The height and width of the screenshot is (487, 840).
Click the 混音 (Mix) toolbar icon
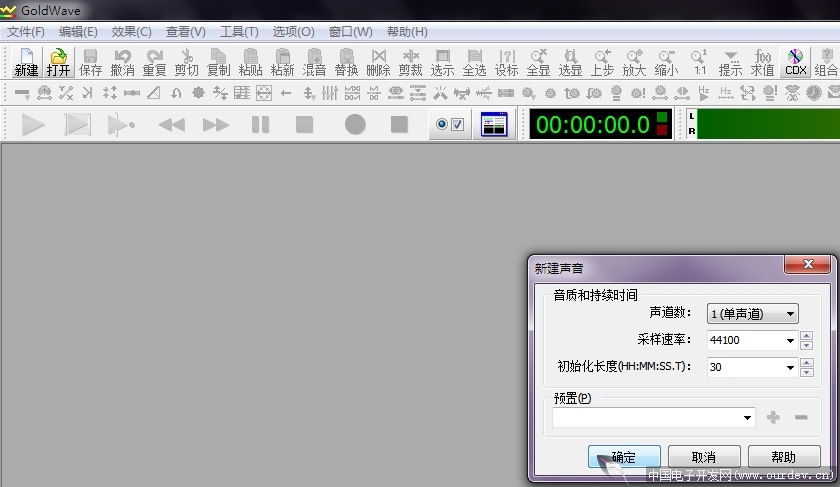[314, 62]
